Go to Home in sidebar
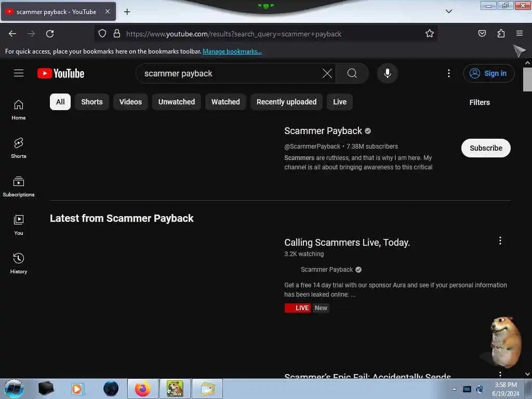Screen dimensions: 532x399 [19, 110]
